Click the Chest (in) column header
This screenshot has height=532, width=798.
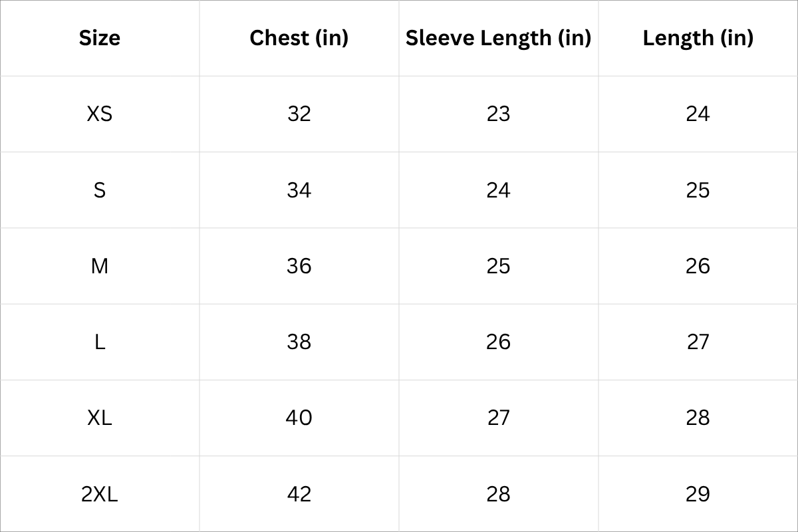299,38
